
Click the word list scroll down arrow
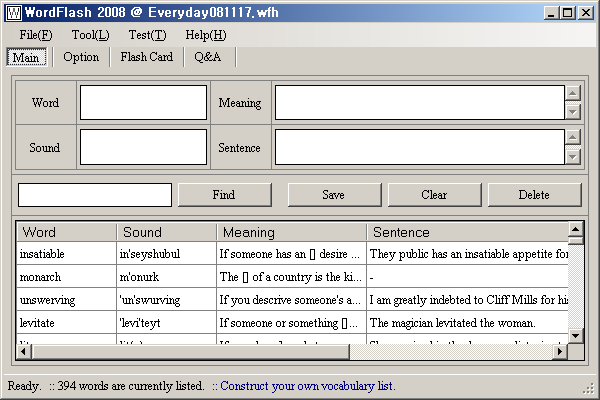(576, 336)
